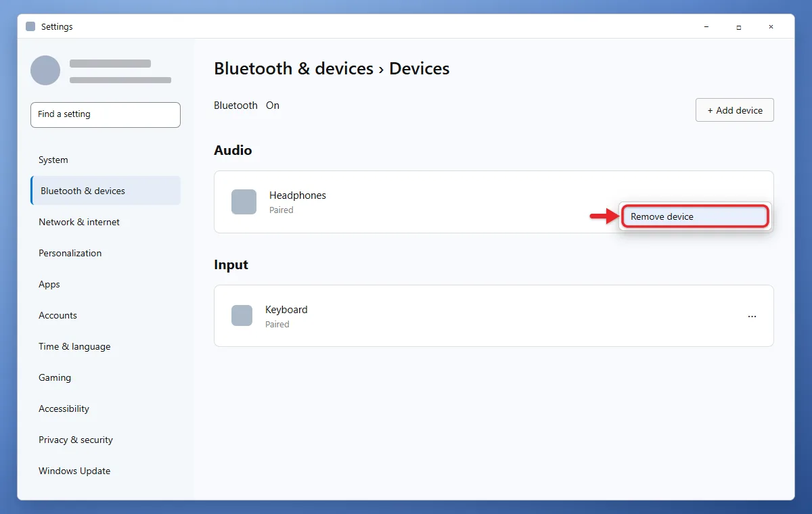Open Network & internet settings

[106, 222]
